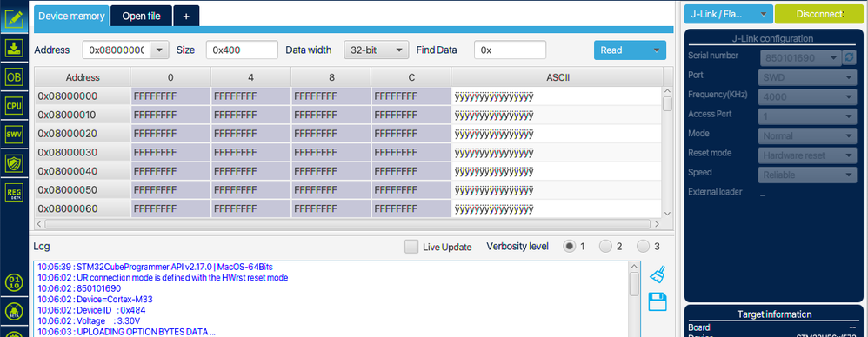Select the address row 0x08000000
The width and height of the screenshot is (868, 337).
click(83, 96)
